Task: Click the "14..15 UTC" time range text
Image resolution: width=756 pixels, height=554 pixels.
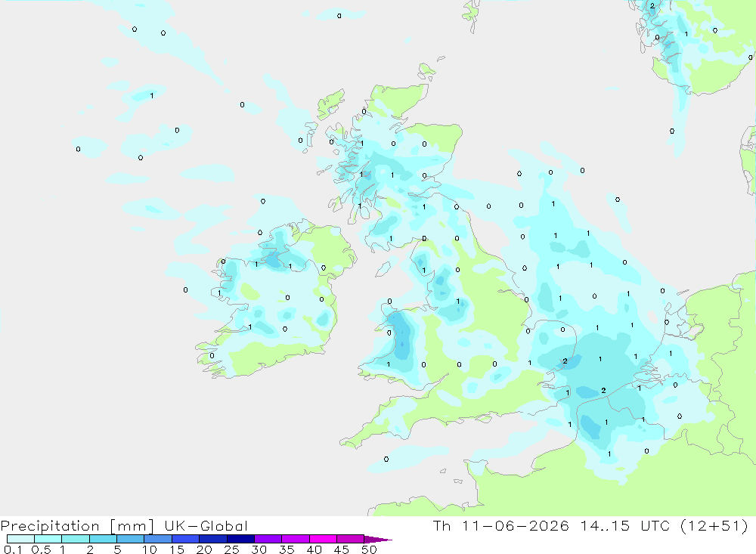Action: pyautogui.click(x=626, y=525)
